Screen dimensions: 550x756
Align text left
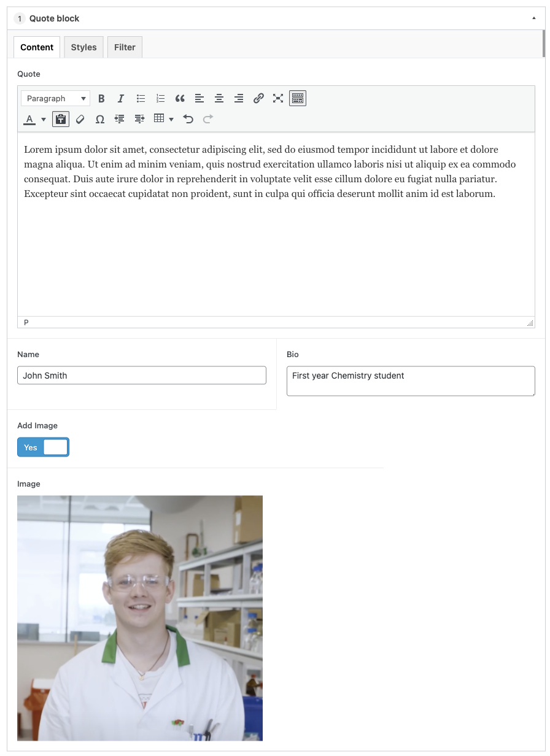(199, 98)
